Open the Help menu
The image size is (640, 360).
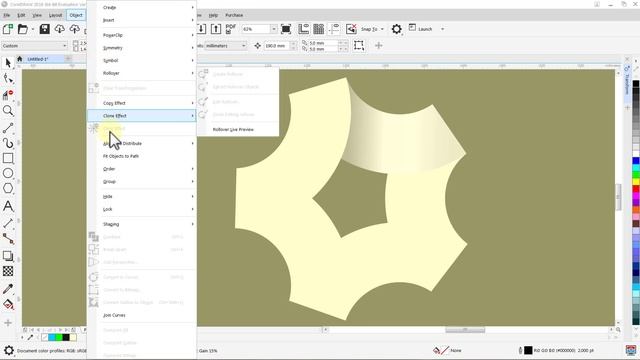[x=213, y=15]
